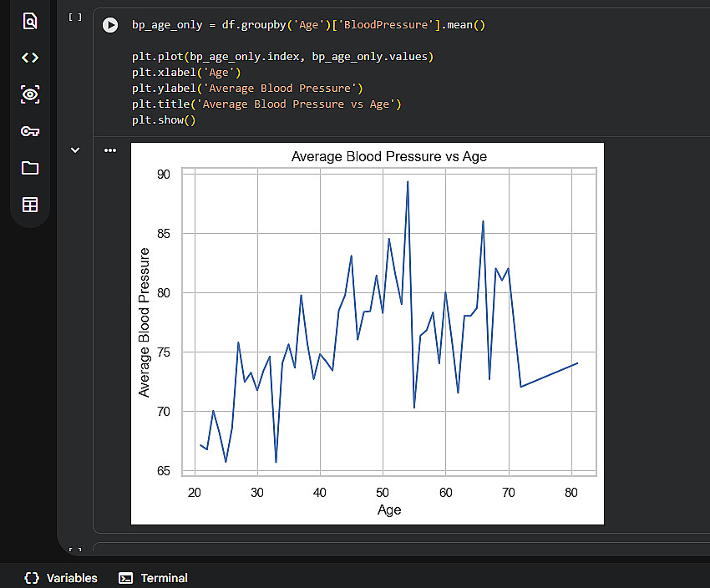
Task: Place cursor on the plt.show() line
Action: coord(163,120)
